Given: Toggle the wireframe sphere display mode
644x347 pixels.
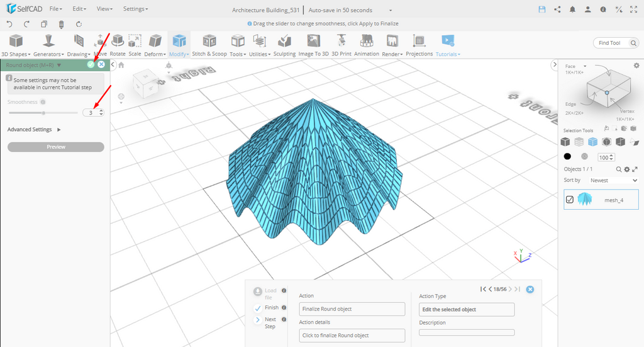Looking at the screenshot, I should [x=584, y=157].
